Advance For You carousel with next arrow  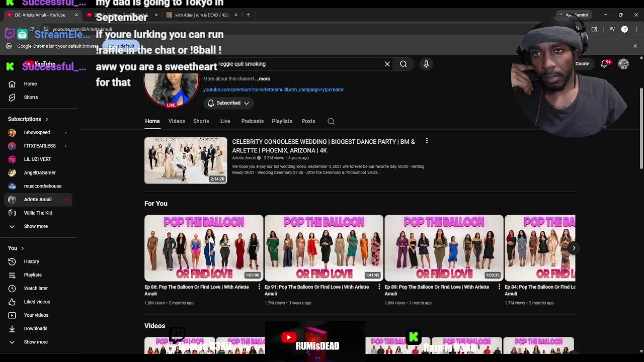[x=574, y=248]
